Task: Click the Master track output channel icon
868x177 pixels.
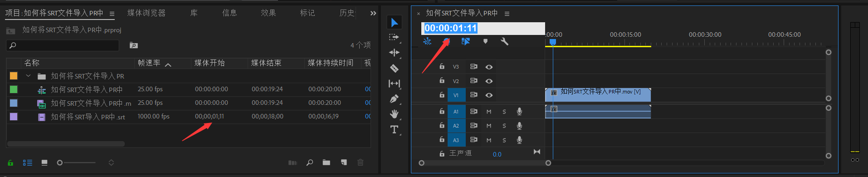Action: [x=537, y=152]
